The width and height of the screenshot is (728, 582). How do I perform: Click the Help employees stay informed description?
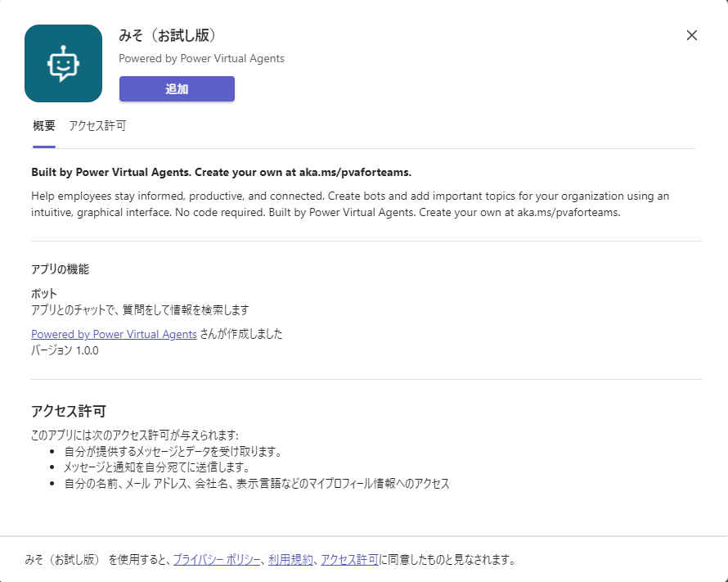(x=350, y=205)
